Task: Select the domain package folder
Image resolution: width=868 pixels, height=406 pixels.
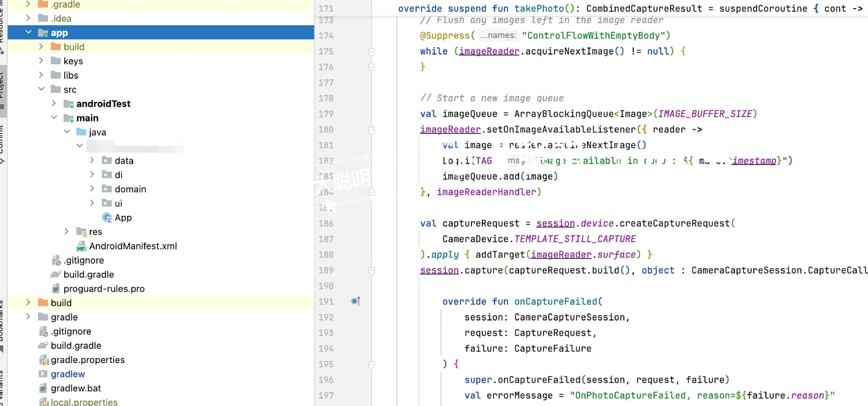Action: point(130,189)
